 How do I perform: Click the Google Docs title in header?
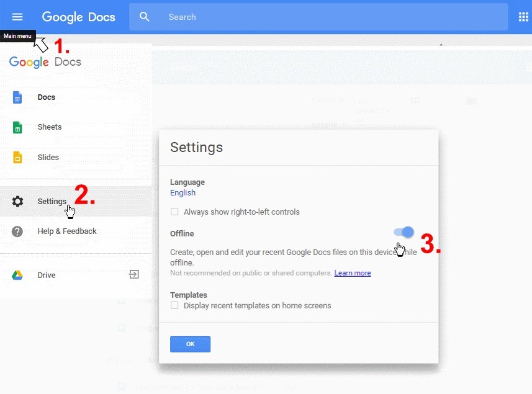[78, 17]
